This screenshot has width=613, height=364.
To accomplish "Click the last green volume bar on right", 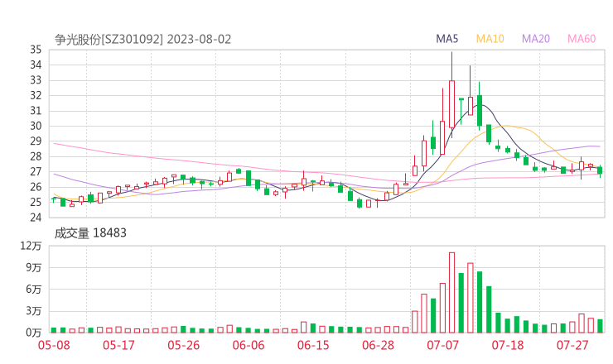I will click(600, 326).
